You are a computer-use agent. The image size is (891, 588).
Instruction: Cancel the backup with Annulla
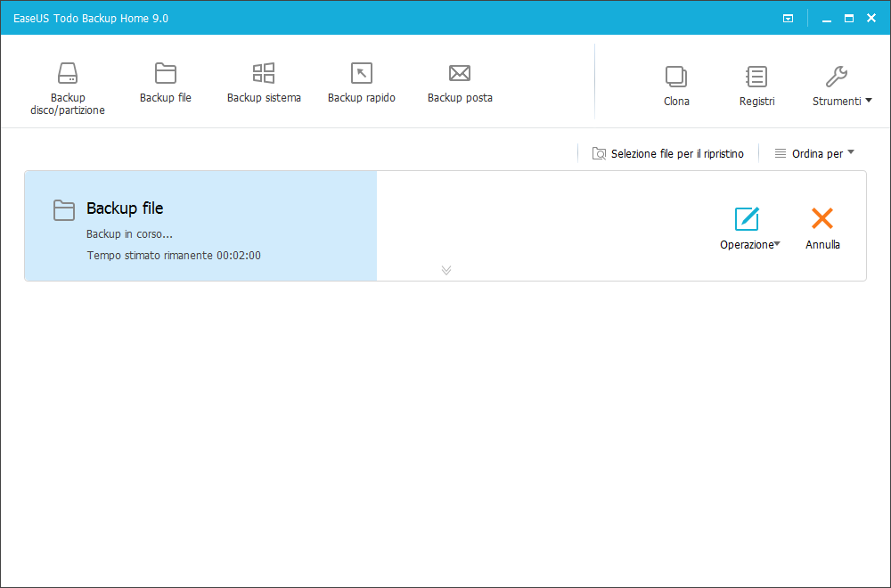pos(822,228)
